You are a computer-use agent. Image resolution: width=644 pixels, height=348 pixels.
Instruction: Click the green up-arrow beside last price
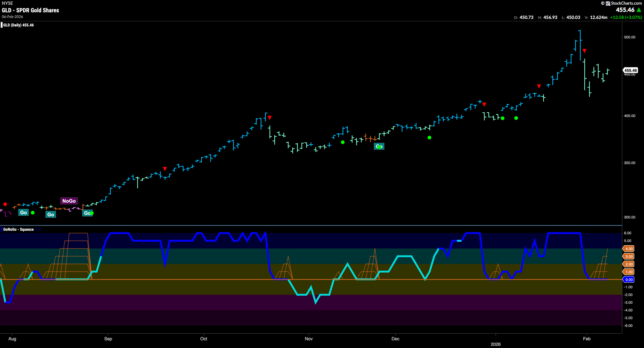pyautogui.click(x=639, y=10)
